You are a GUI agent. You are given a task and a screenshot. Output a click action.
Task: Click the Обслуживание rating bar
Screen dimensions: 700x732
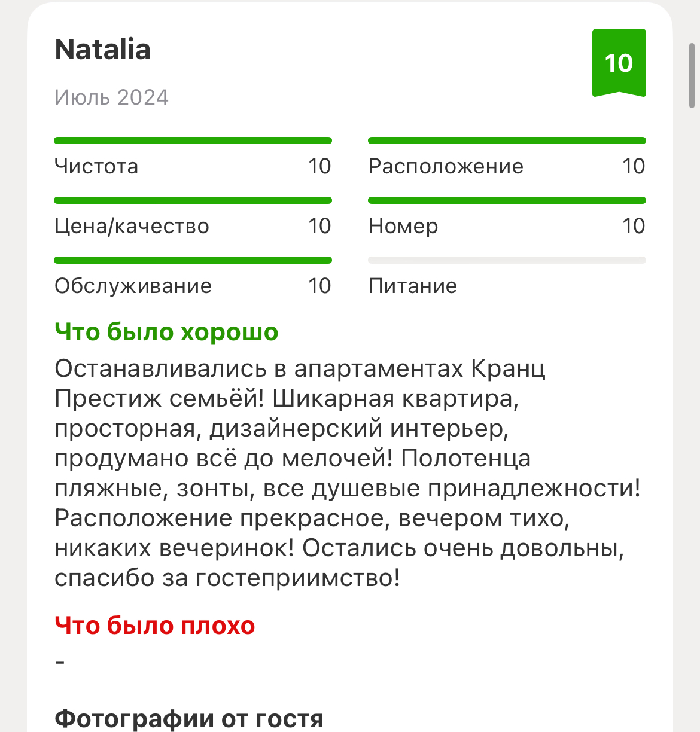pyautogui.click(x=193, y=260)
